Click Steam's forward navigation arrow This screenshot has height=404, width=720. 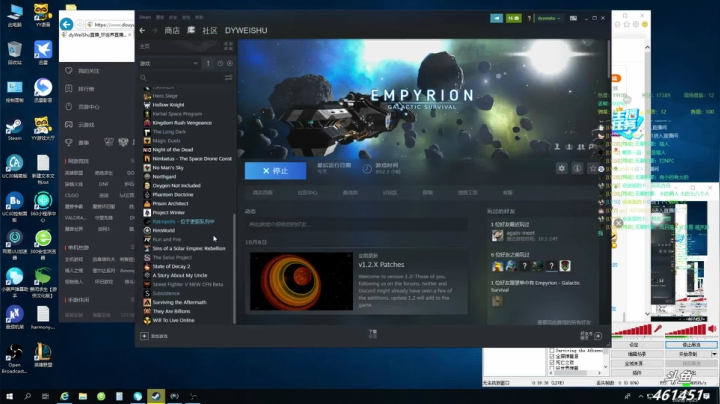pos(154,30)
